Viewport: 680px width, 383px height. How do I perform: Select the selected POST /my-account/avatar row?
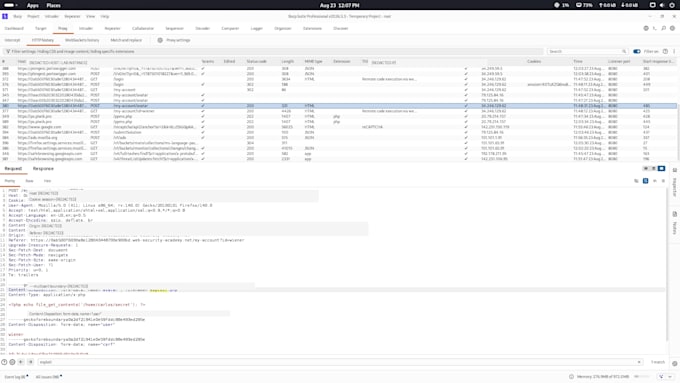click(x=338, y=106)
